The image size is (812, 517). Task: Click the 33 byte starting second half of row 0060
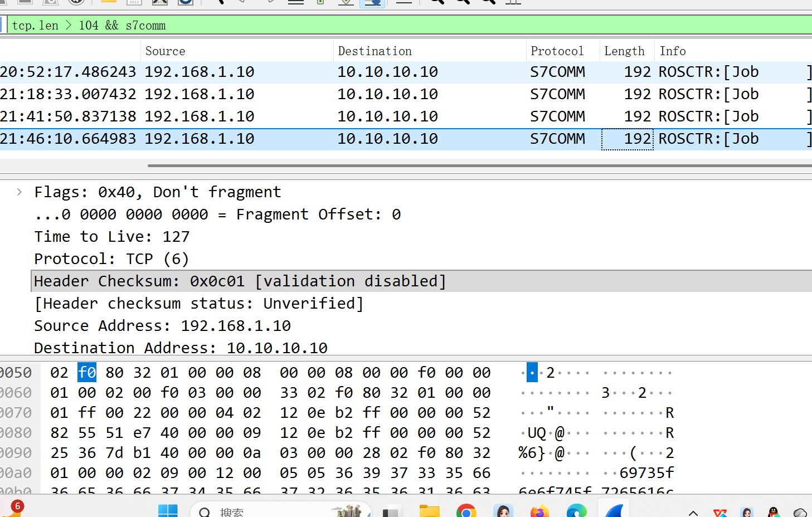click(x=289, y=392)
